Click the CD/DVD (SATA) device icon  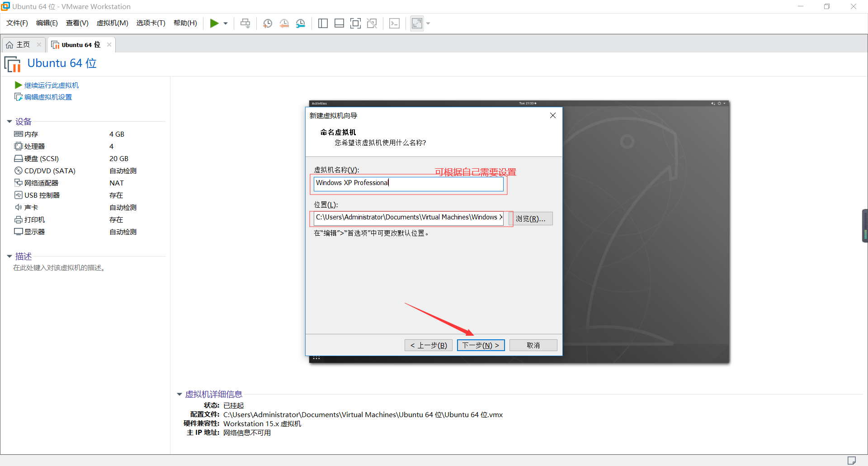point(19,171)
